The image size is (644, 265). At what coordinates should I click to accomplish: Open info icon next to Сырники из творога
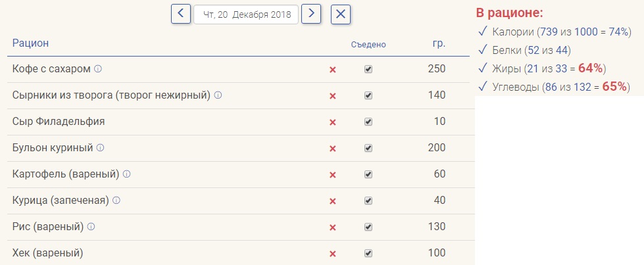(x=218, y=95)
